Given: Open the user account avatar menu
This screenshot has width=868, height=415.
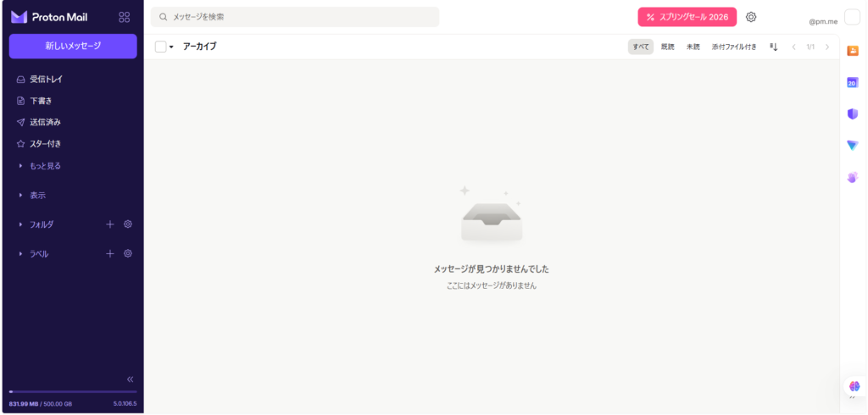Looking at the screenshot, I should click(x=852, y=17).
